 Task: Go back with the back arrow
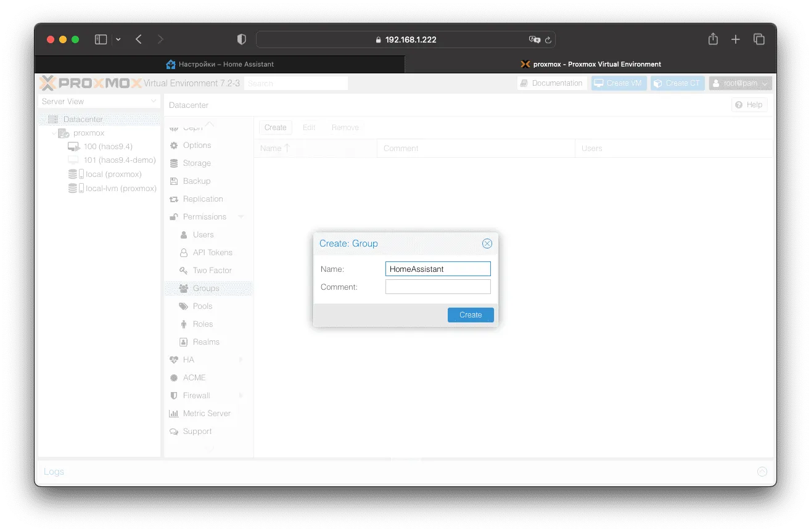point(139,39)
